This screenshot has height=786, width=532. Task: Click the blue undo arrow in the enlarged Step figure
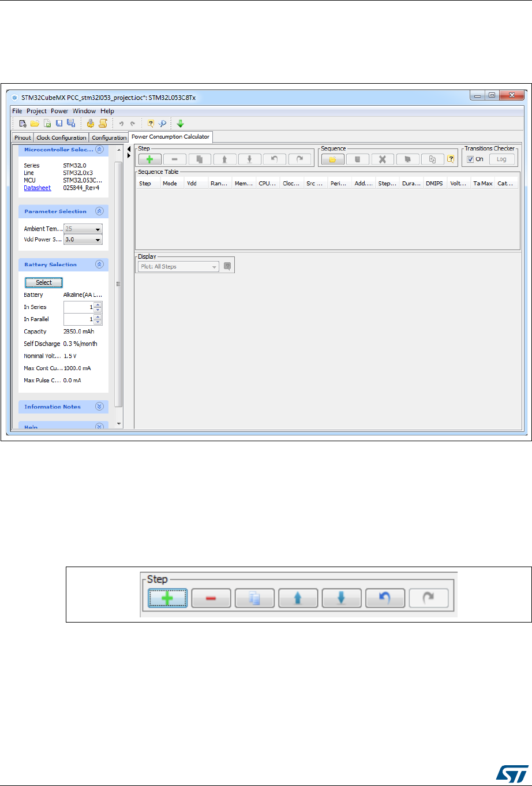(385, 598)
